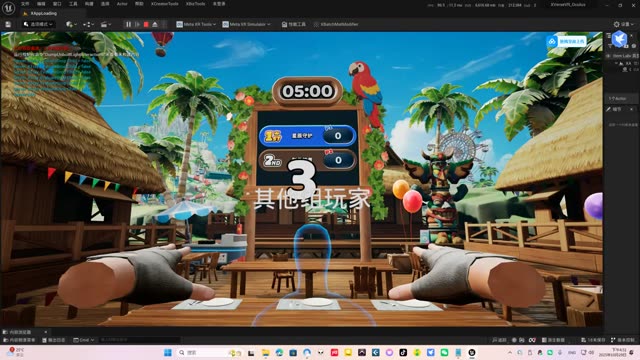Click the blue bird hexagon floating icon
640x360 pixels.
(620, 39)
